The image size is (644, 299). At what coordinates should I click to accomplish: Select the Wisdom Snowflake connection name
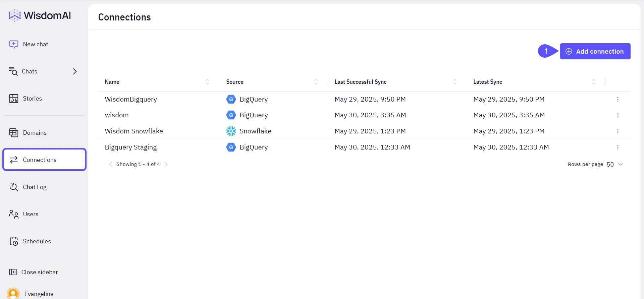[x=134, y=131]
